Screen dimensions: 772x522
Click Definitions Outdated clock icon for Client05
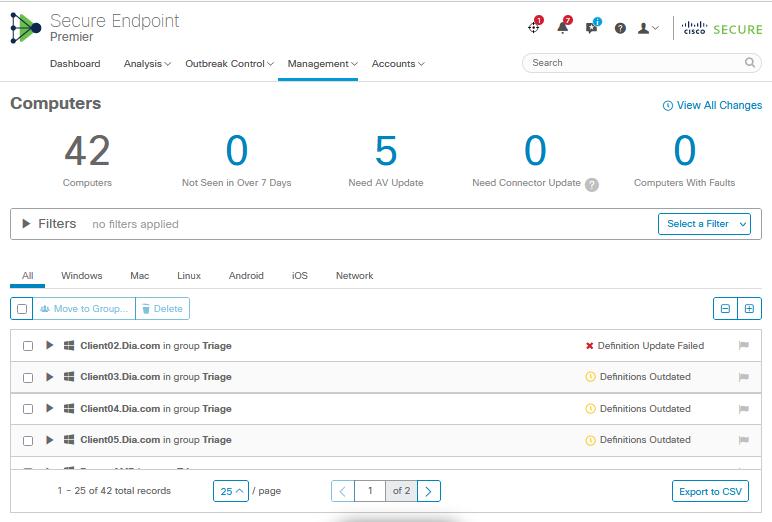click(x=590, y=440)
